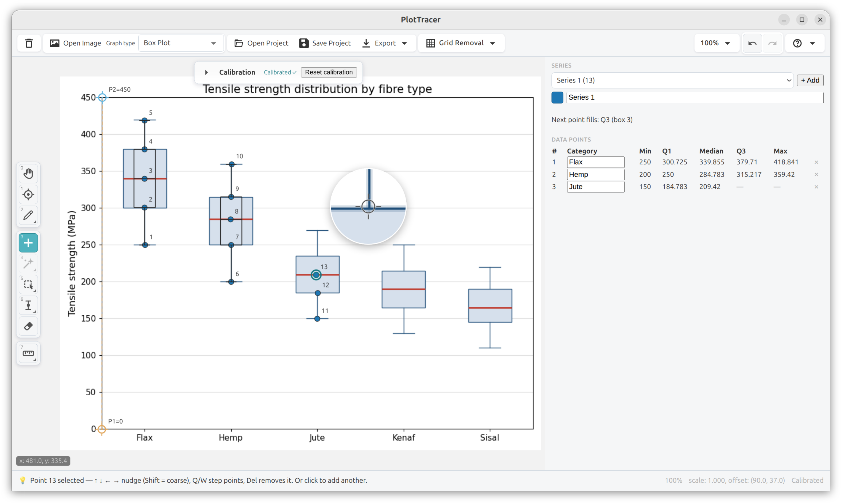Open the Export dropdown menu

pyautogui.click(x=385, y=43)
